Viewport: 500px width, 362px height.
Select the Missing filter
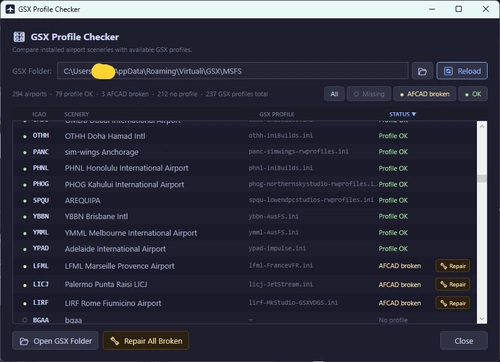369,94
